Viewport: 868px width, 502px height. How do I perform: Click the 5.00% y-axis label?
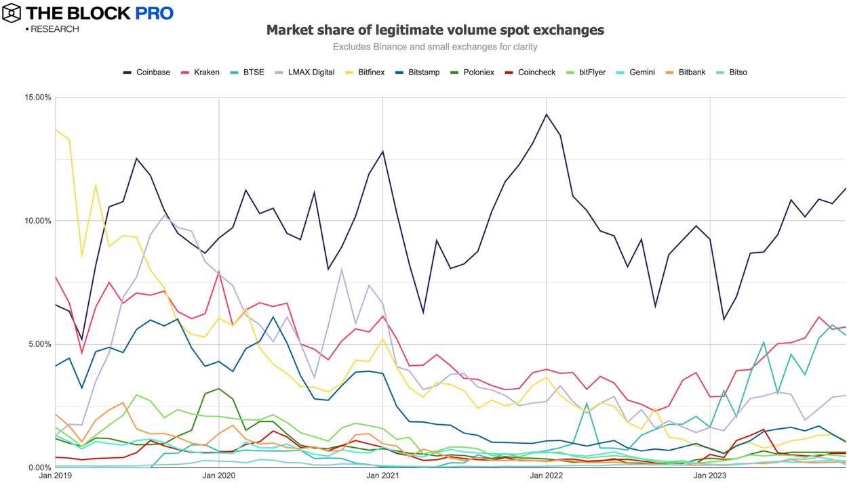(39, 344)
